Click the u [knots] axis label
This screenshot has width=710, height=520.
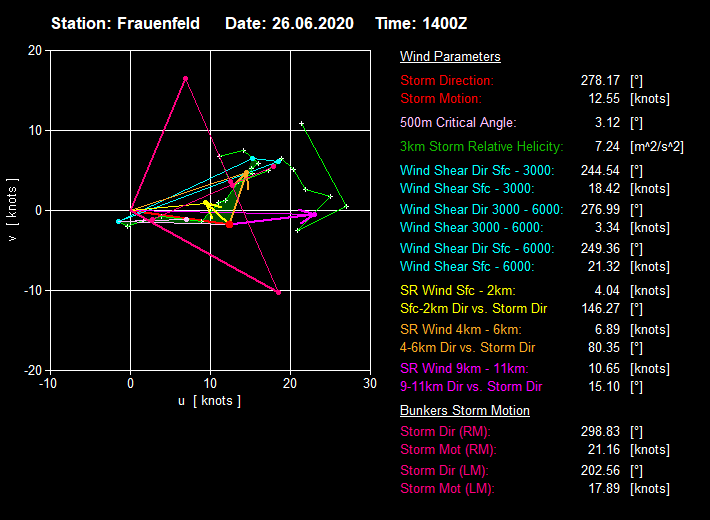209,401
